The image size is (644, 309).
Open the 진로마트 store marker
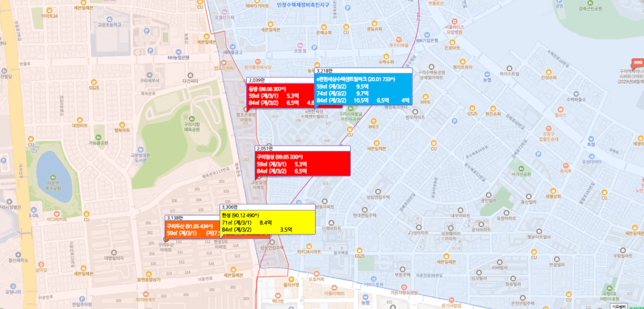pyautogui.click(x=452, y=41)
